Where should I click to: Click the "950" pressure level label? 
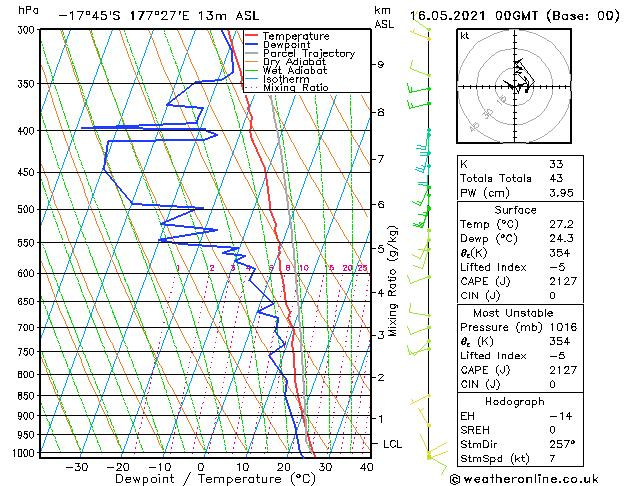coord(28,435)
